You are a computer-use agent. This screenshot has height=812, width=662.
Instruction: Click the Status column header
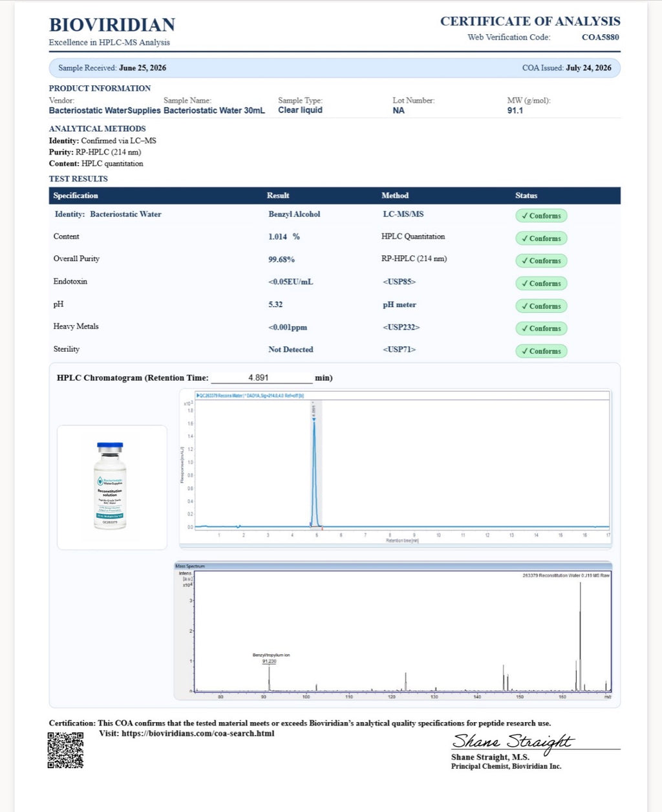tap(526, 195)
